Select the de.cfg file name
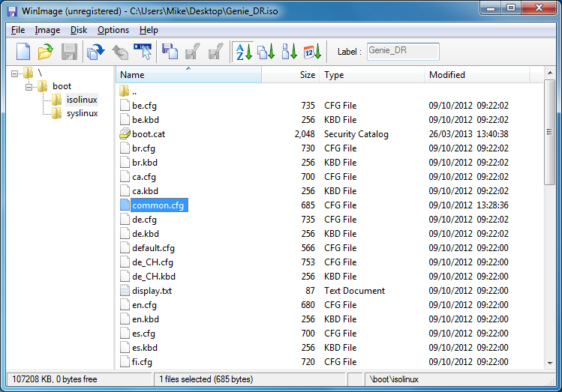Image resolution: width=562 pixels, height=392 pixels. click(x=144, y=220)
